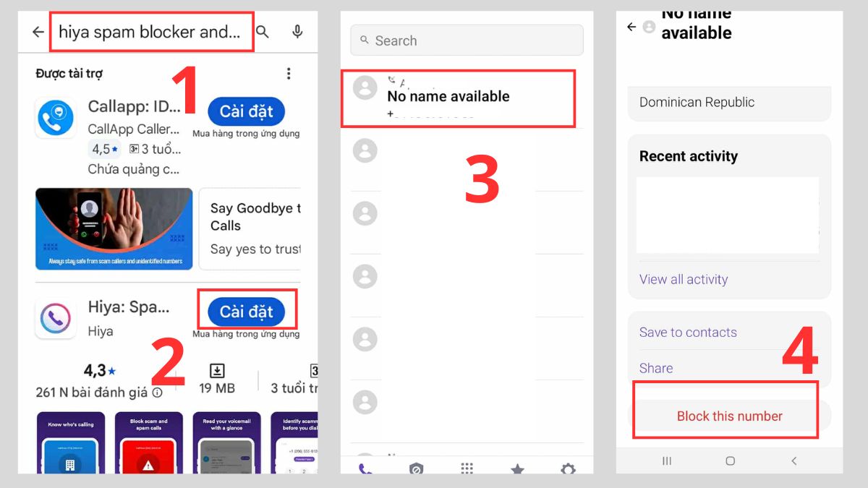Screen dimensions: 868x488
Task: Tap the 4,5 star rating chip of Callapp
Action: point(105,149)
